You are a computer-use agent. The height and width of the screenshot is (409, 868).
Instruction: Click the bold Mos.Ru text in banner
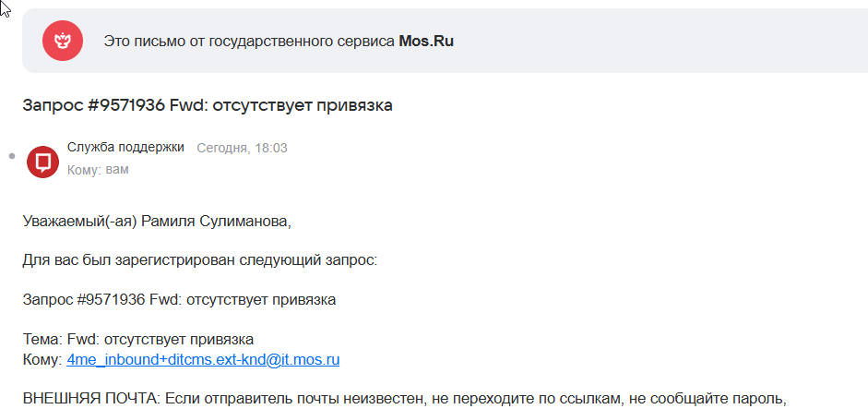coord(426,42)
